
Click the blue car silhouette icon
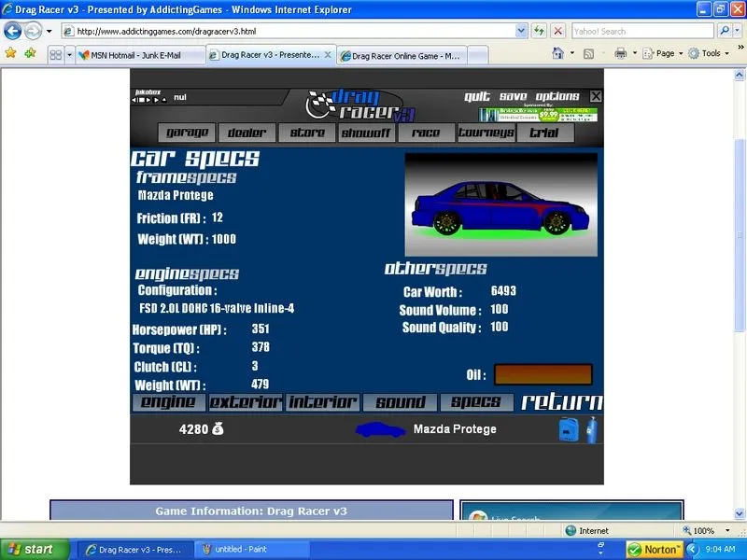[x=380, y=429]
